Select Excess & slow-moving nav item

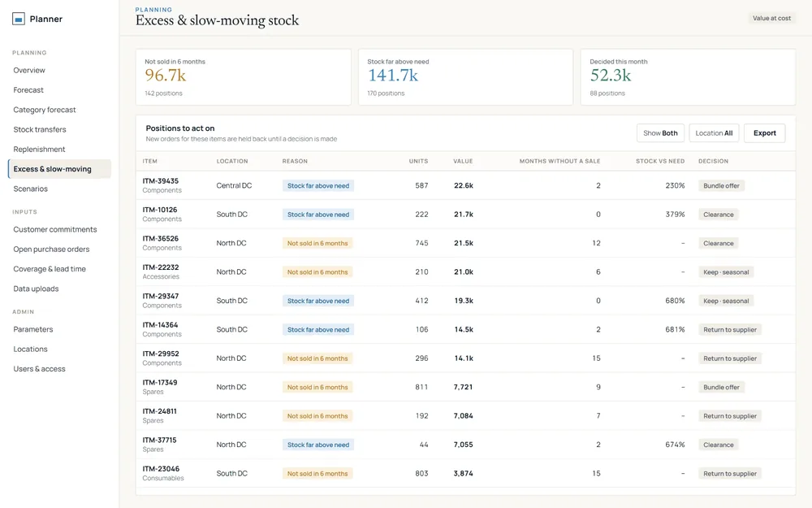59,169
